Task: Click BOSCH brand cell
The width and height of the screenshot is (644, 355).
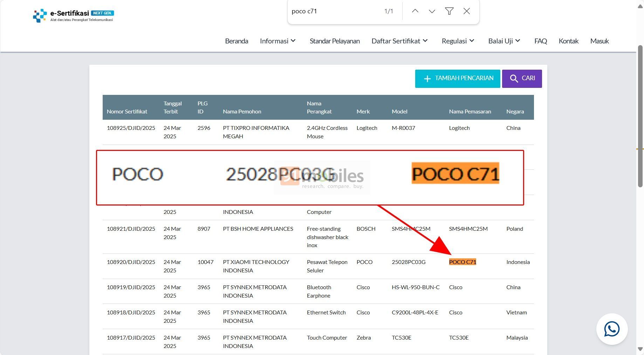Action: point(366,229)
